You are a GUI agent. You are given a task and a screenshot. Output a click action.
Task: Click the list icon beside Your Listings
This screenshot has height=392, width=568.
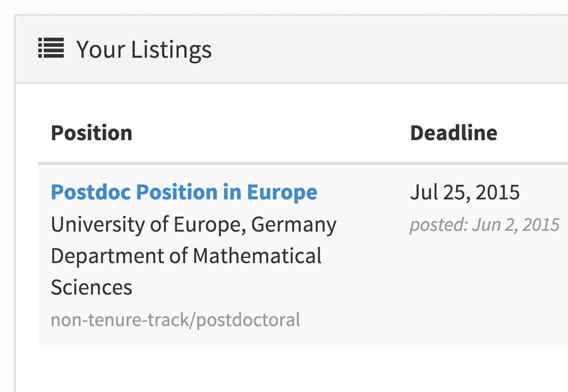coord(51,48)
